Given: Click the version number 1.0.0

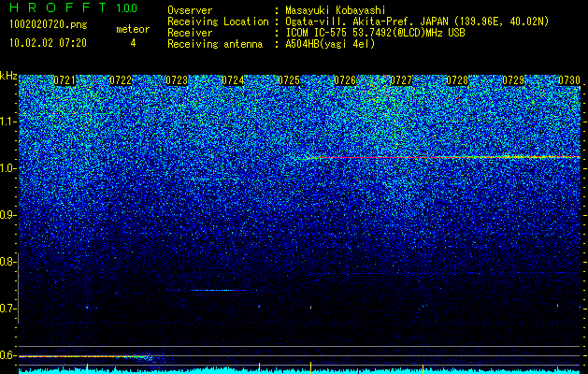Looking at the screenshot, I should 127,8.
